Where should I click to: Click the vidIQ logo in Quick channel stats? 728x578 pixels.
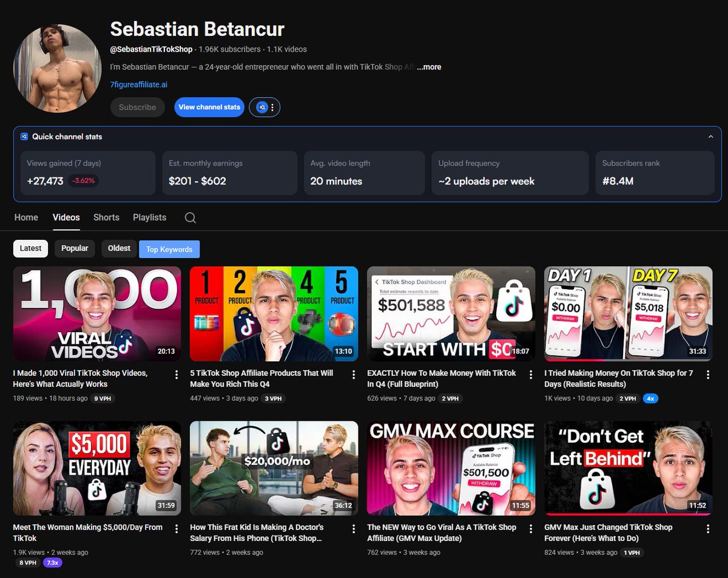click(24, 137)
